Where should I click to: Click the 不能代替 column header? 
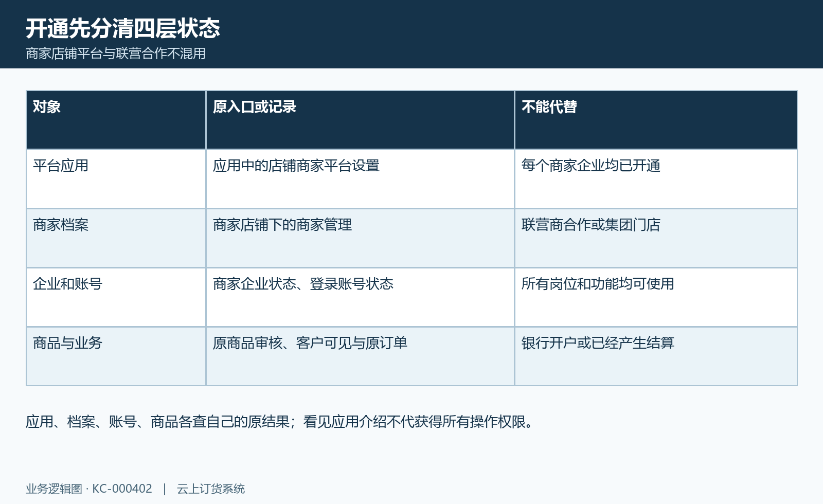pos(656,120)
